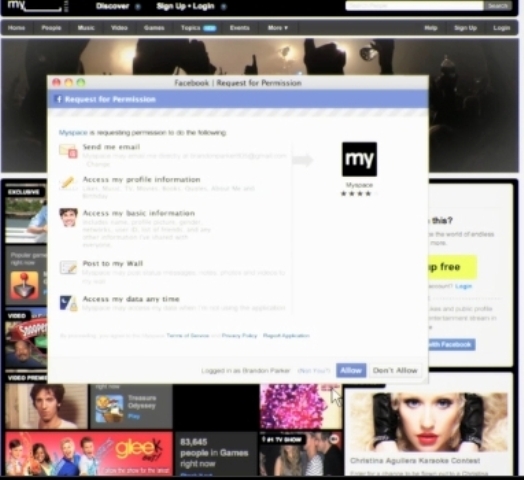Image resolution: width=524 pixels, height=480 pixels.
Task: Click the Myspace logo at top left
Action: pos(36,6)
